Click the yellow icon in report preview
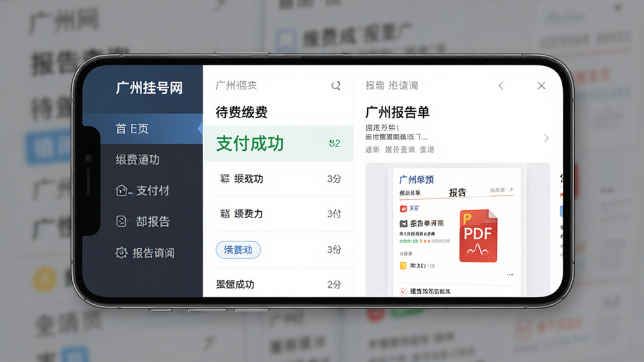The width and height of the screenshot is (644, 362). point(403,266)
